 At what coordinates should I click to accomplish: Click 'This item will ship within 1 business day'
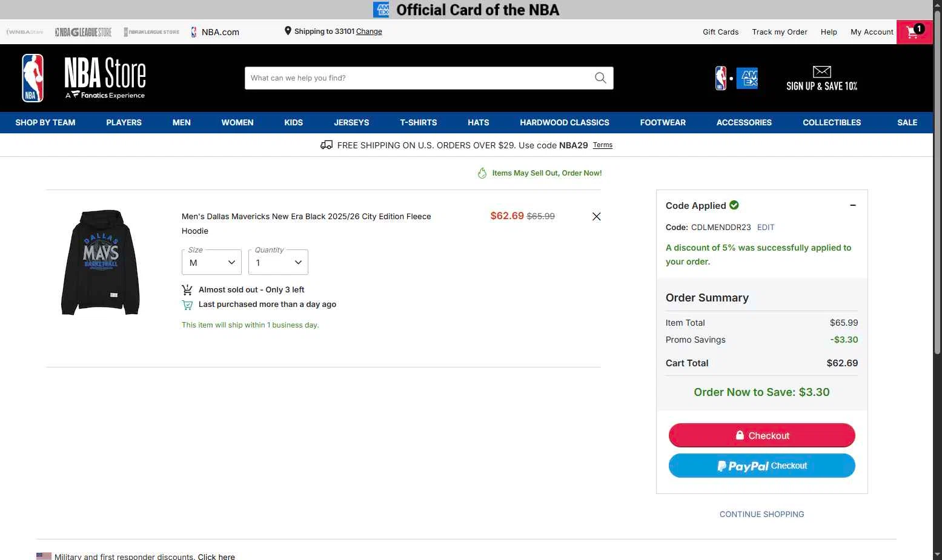tap(250, 325)
